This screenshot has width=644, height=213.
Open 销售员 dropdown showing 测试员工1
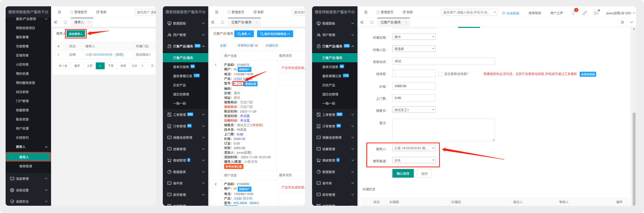click(x=414, y=110)
